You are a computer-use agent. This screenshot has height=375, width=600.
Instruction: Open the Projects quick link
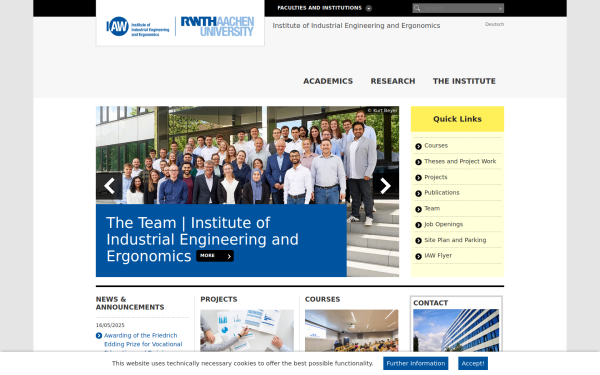pyautogui.click(x=435, y=177)
